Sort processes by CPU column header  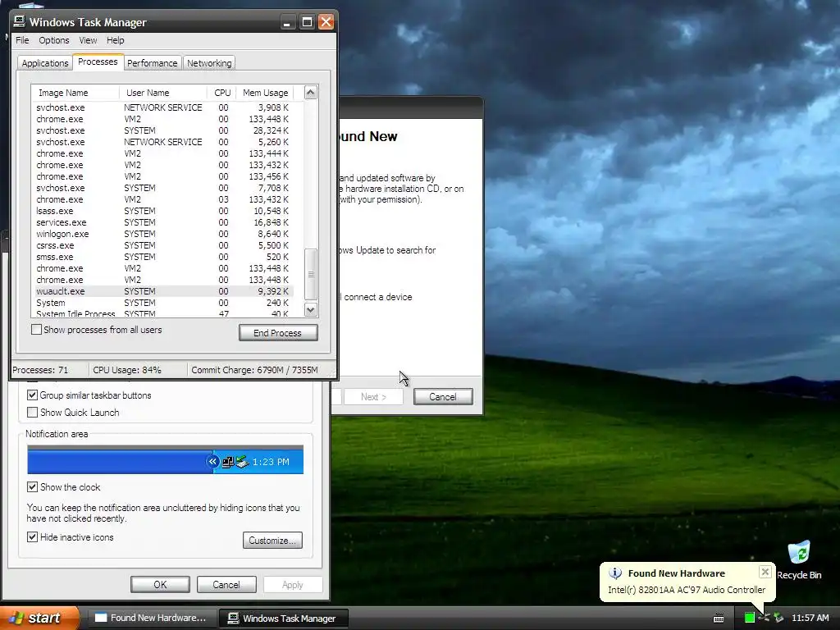tap(221, 93)
